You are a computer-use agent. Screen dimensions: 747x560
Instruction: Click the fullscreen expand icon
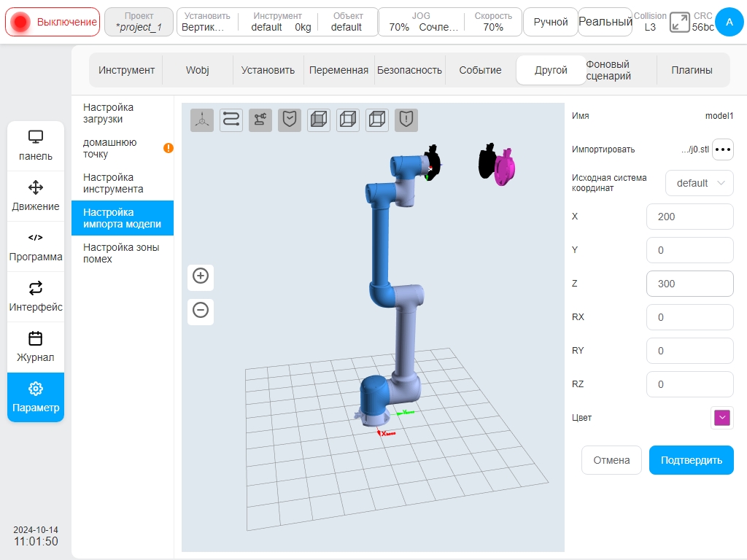click(x=679, y=22)
